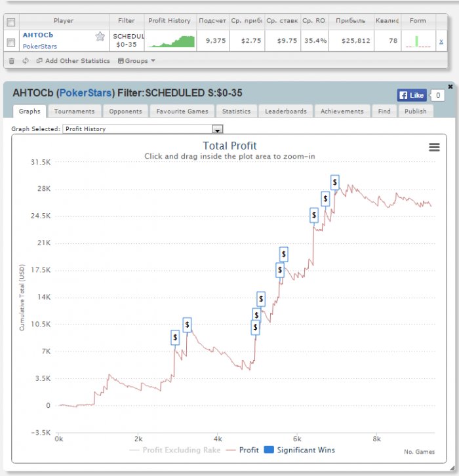Click the 35.4% ROI cell
The width and height of the screenshot is (459, 476).
[x=315, y=41]
